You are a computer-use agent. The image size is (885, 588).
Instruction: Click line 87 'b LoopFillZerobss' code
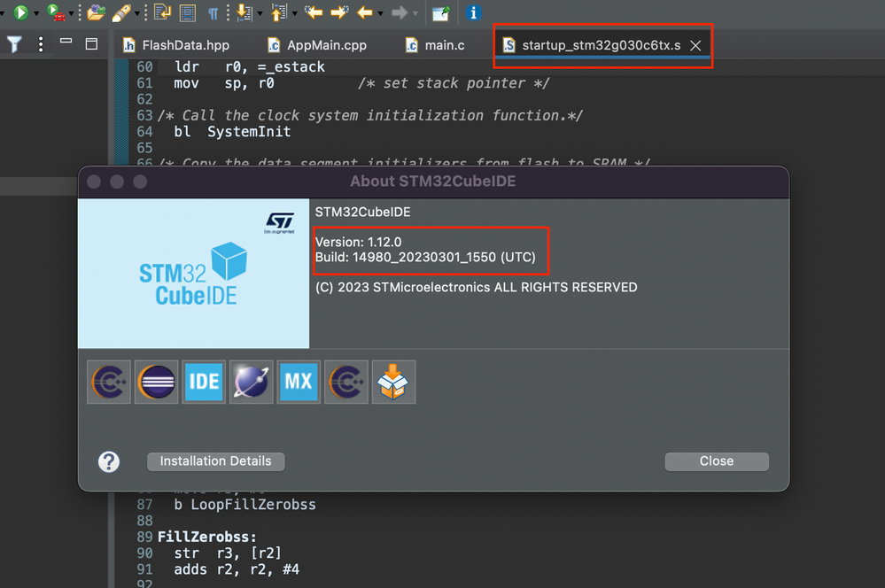point(245,505)
